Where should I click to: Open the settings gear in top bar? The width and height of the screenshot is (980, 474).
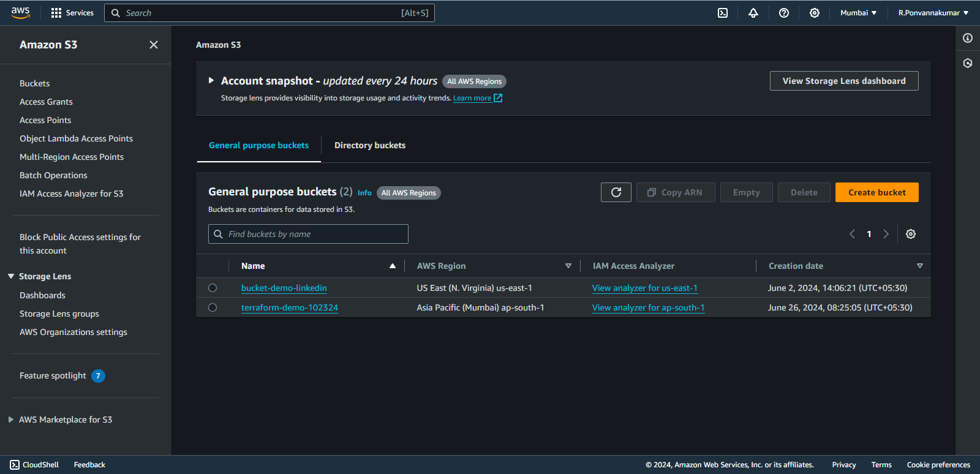click(815, 13)
